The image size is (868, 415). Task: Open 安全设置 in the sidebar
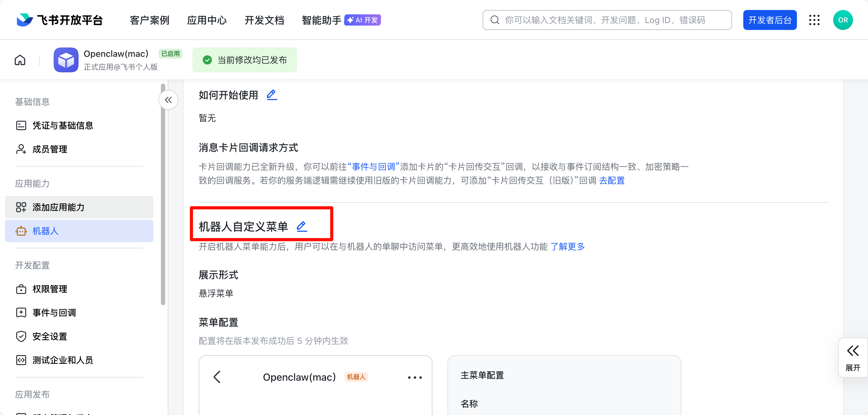[50, 336]
